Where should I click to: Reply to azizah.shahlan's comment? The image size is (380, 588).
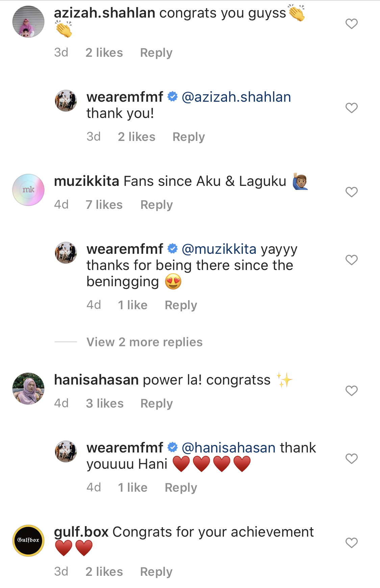[x=156, y=53]
